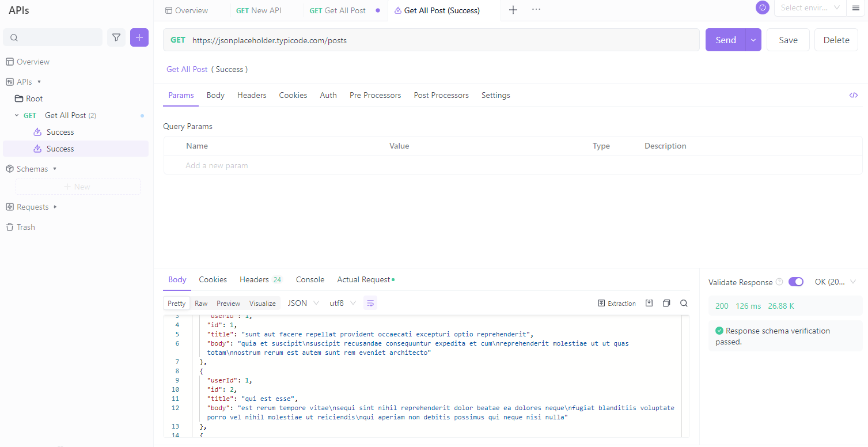Screen dimensions: 868x447
Task: Click the purple plus add button
Action: tap(139, 37)
